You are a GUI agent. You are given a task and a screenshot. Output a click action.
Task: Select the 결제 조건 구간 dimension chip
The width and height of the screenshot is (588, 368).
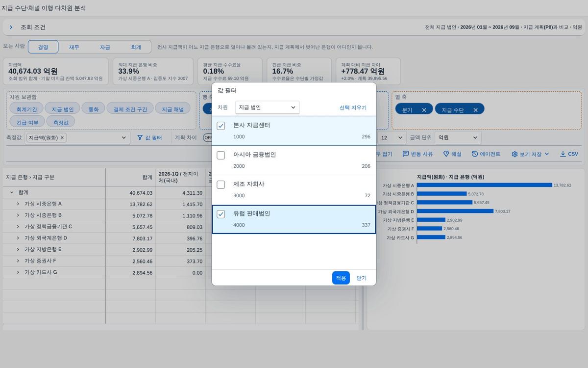click(130, 109)
